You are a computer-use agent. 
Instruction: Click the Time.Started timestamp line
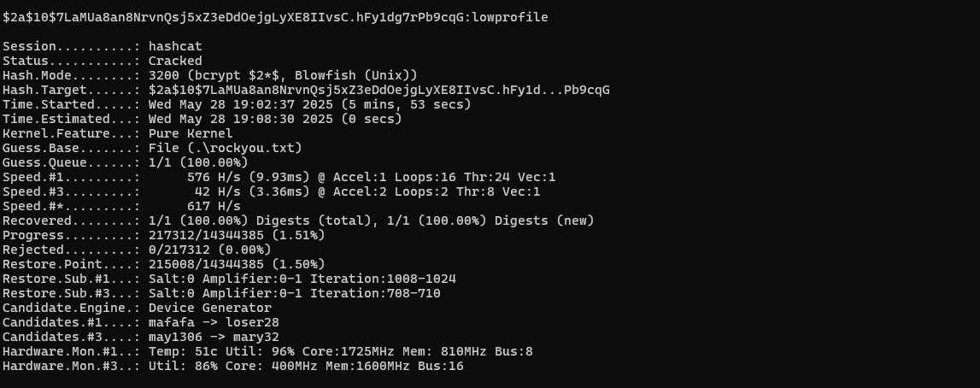[x=237, y=104]
